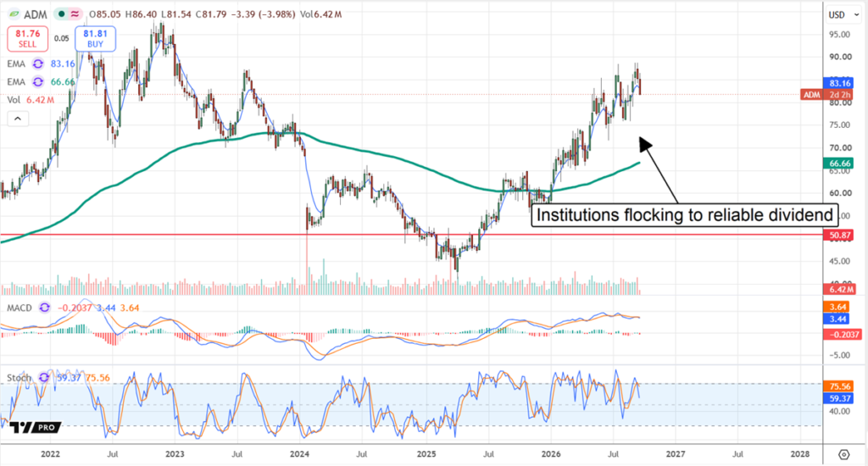This screenshot has width=868, height=466.
Task: Select the first EMA legend label
Action: [16, 64]
